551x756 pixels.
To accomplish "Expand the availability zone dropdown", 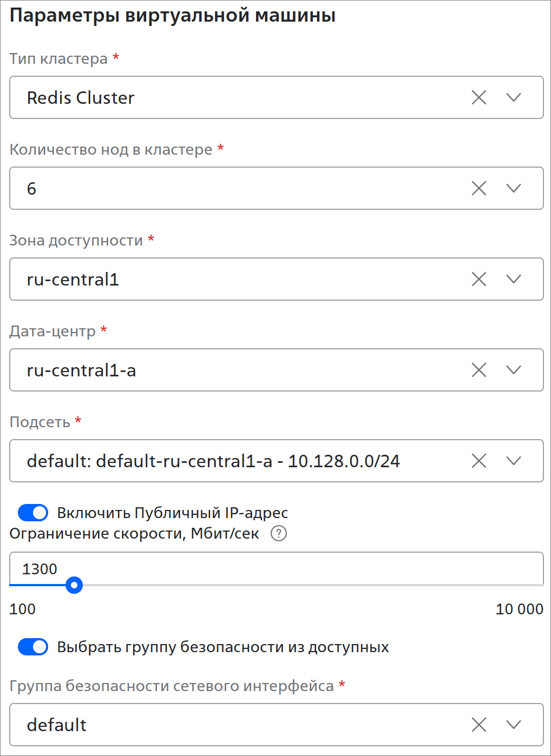I will (x=514, y=280).
